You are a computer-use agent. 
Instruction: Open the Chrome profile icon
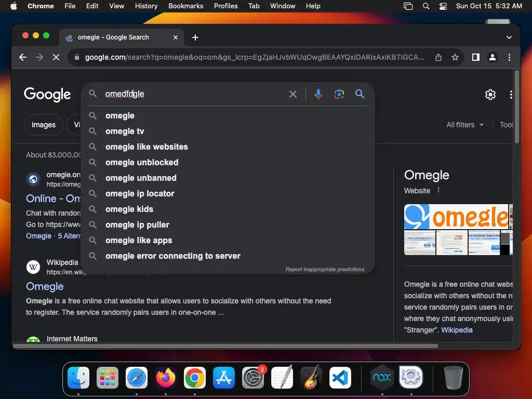click(493, 57)
